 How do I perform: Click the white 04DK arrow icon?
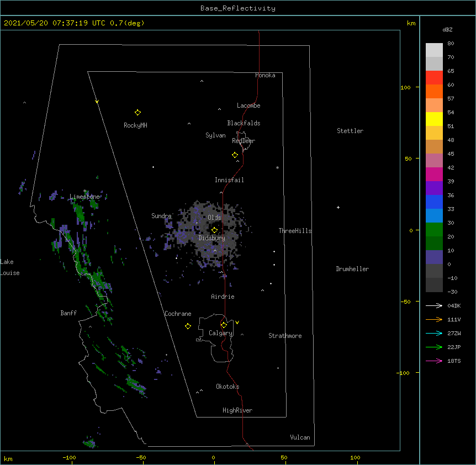click(434, 305)
